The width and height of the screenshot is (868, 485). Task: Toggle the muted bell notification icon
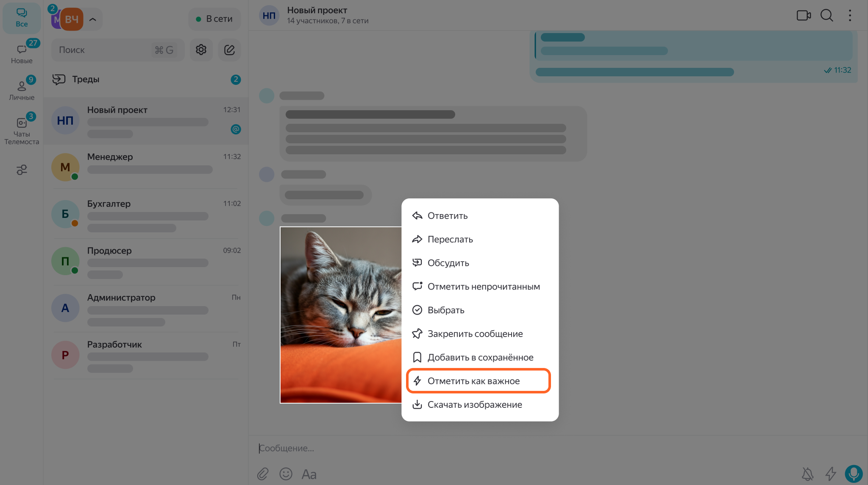(808, 474)
